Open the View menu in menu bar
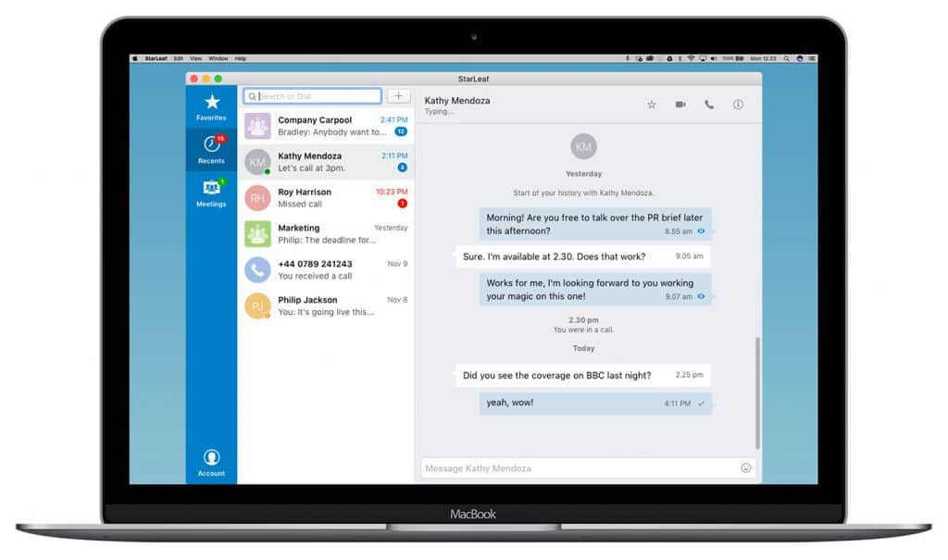The height and width of the screenshot is (560, 948). [x=196, y=58]
